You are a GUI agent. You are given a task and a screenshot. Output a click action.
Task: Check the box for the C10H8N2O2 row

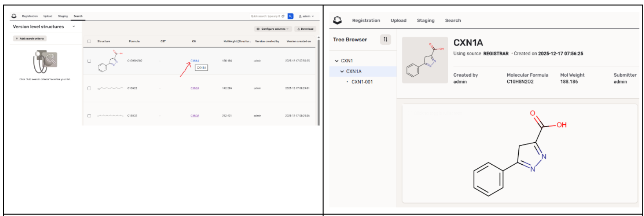[89, 61]
